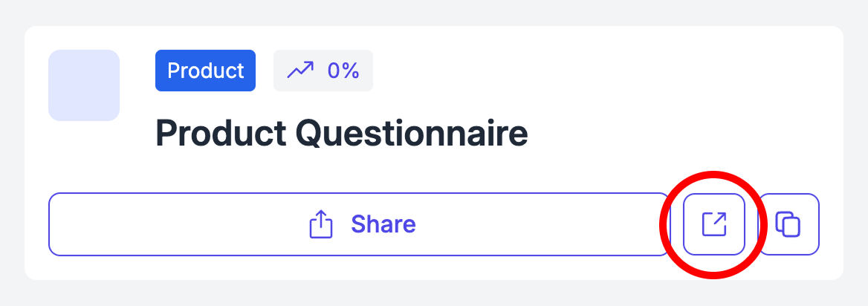Click the blue Product tag
The height and width of the screenshot is (306, 868).
(x=205, y=71)
